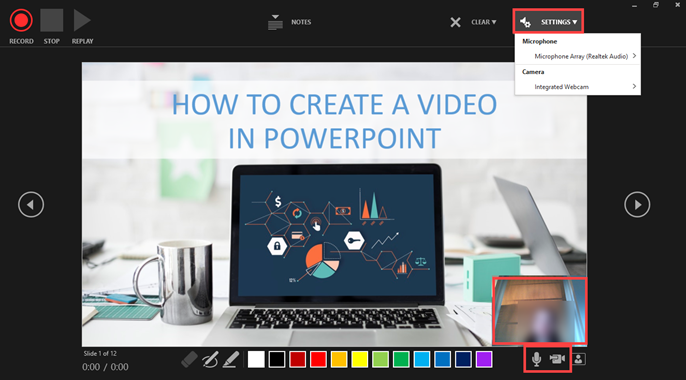Viewport: 686px width, 380px height.
Task: Expand the Notes panel
Action: click(289, 22)
